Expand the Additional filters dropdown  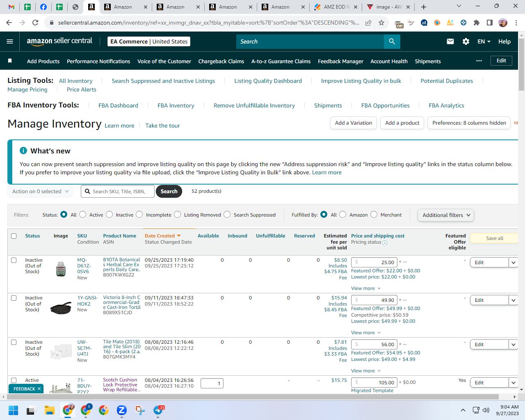pos(445,215)
